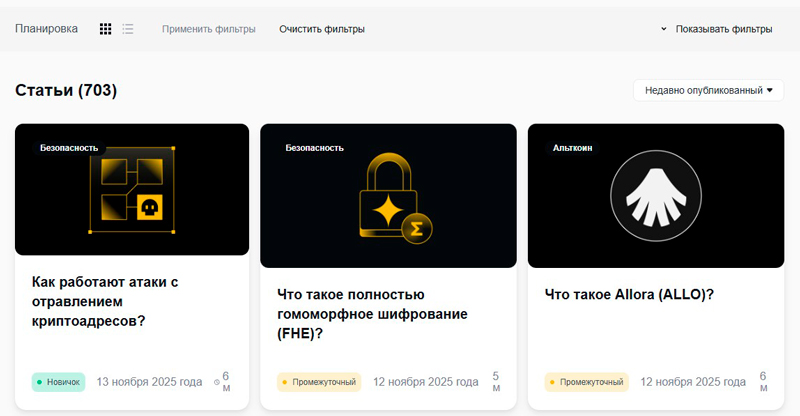Select Безопасность tag on FHE article card

click(314, 147)
